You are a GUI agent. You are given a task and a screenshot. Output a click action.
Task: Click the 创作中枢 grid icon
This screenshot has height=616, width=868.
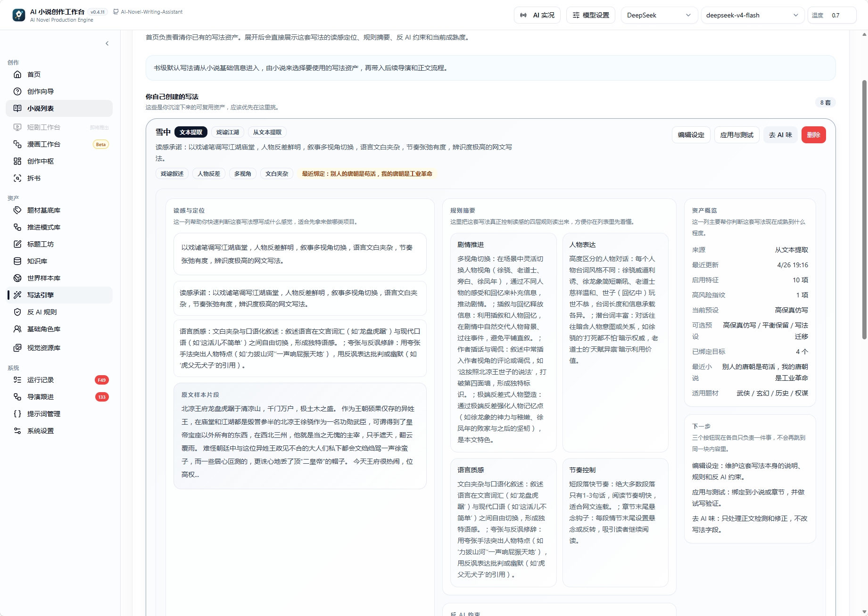point(17,161)
